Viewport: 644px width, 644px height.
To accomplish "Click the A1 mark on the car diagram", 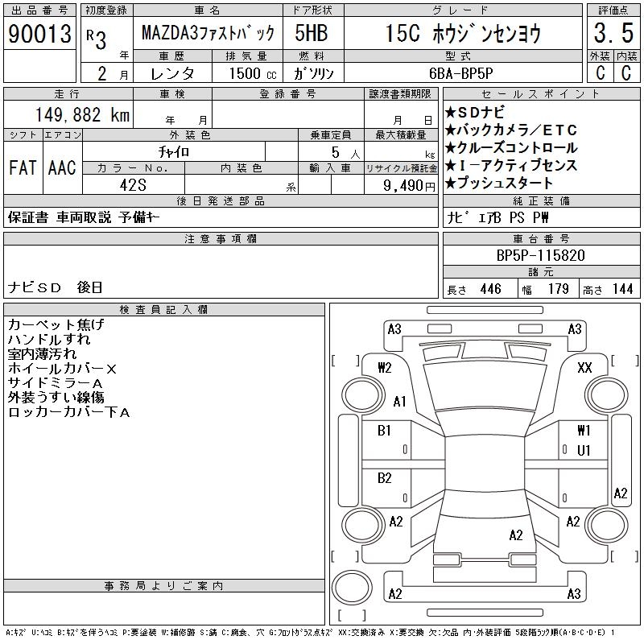I will (x=399, y=401).
